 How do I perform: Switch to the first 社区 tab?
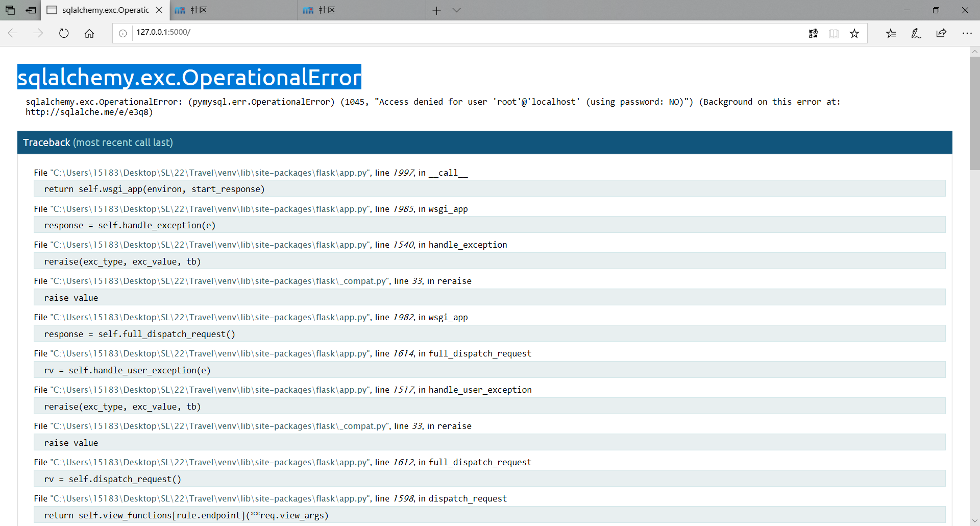[x=233, y=10]
